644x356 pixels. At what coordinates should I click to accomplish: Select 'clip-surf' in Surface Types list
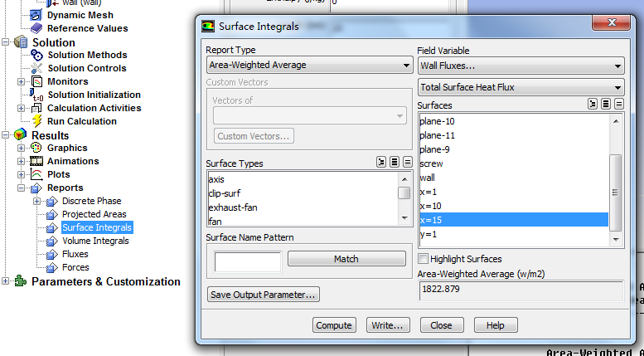point(303,193)
